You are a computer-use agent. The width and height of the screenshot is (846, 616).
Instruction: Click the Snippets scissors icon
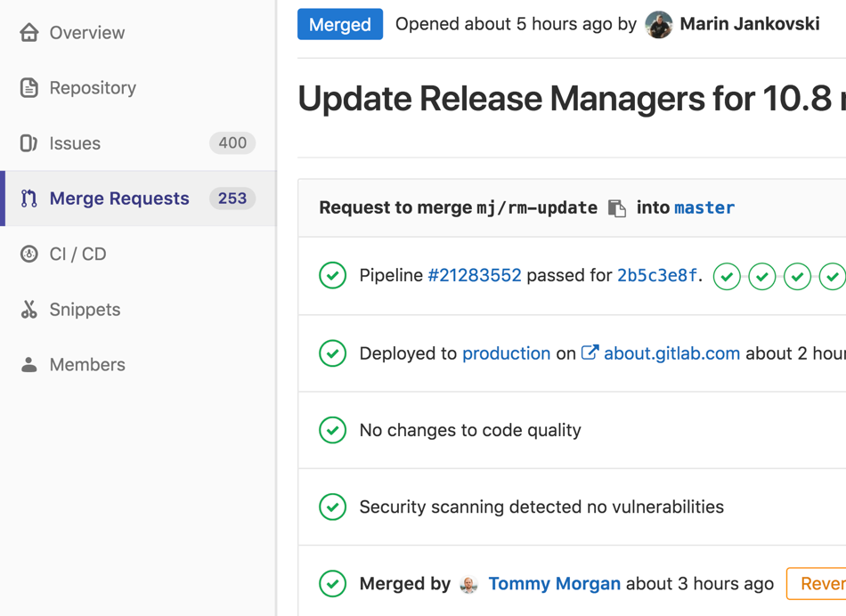28,309
